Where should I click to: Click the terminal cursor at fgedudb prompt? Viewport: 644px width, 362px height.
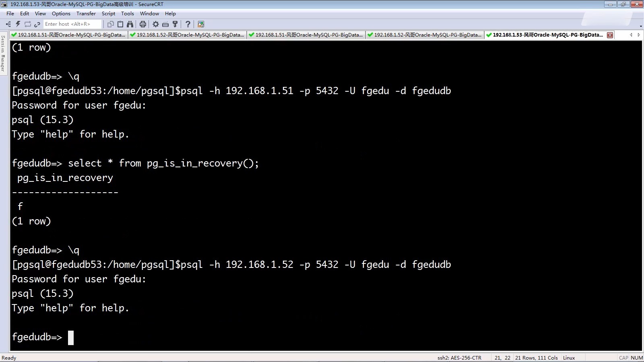tap(71, 337)
